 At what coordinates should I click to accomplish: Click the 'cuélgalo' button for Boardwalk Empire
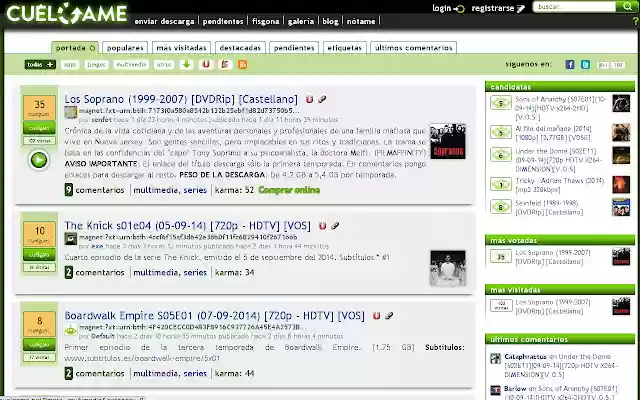coord(39,344)
